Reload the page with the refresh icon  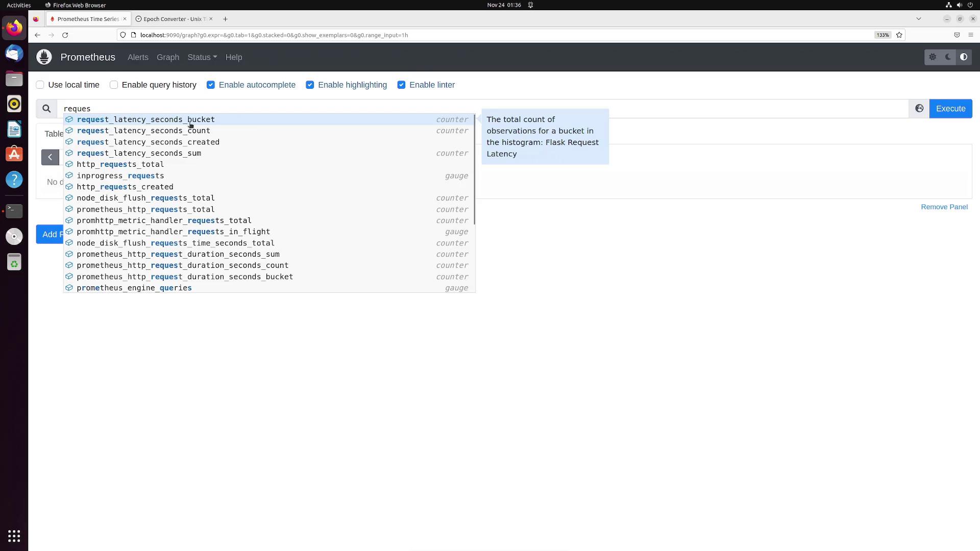coord(65,35)
